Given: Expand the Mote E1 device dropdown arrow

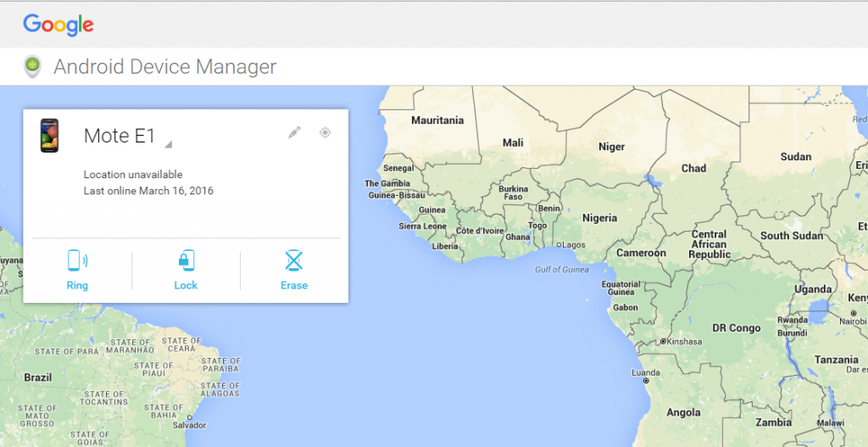Looking at the screenshot, I should pos(169,144).
